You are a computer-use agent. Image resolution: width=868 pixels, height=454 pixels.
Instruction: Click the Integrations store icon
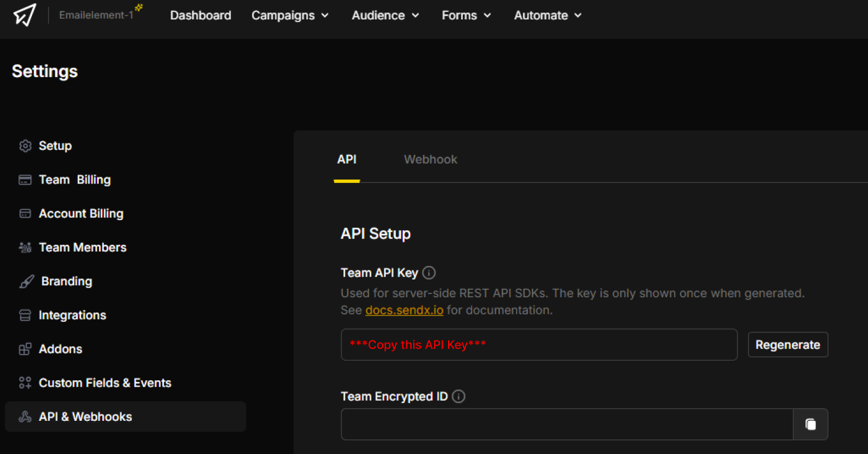pos(25,315)
